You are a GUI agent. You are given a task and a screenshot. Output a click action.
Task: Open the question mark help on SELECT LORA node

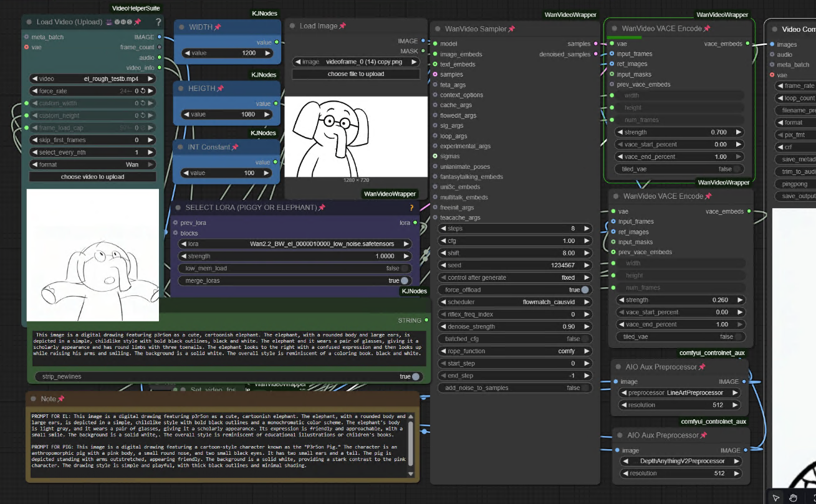coord(411,207)
